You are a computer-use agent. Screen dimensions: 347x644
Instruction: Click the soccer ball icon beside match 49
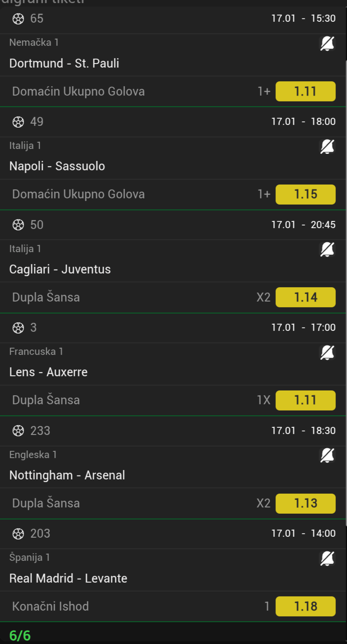tap(18, 122)
